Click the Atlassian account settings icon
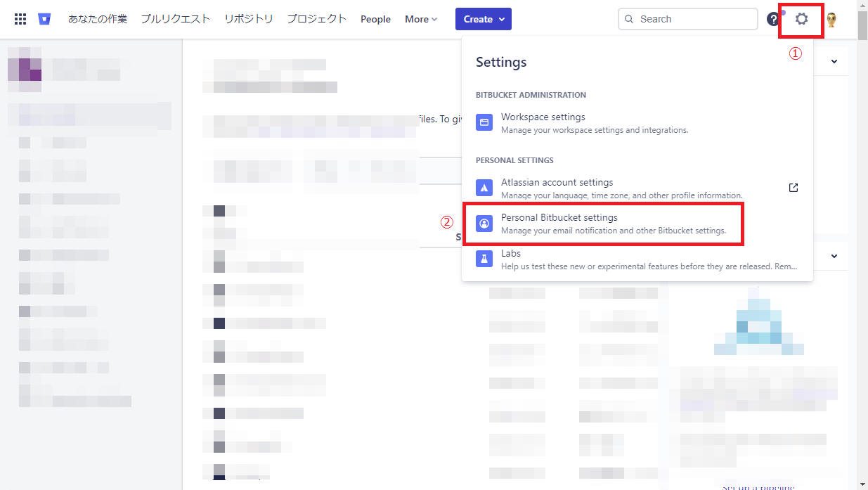Screen dimensions: 868x490 coord(484,188)
